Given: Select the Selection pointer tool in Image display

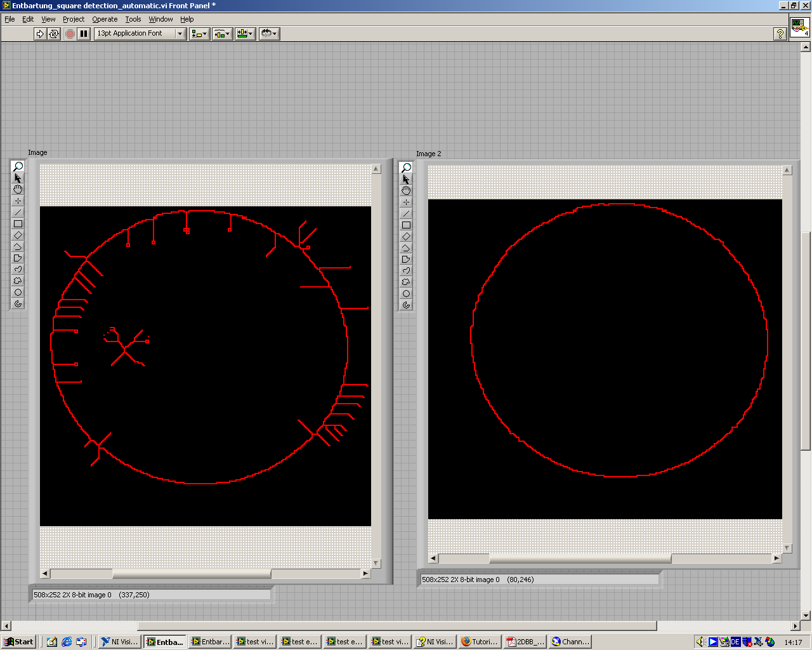Looking at the screenshot, I should click(18, 178).
